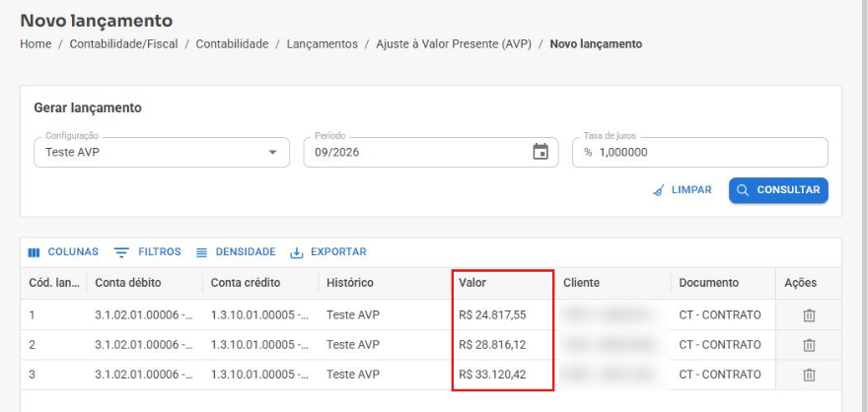Select the value cell R$ 24.817,55
The width and height of the screenshot is (868, 412).
pyautogui.click(x=503, y=315)
